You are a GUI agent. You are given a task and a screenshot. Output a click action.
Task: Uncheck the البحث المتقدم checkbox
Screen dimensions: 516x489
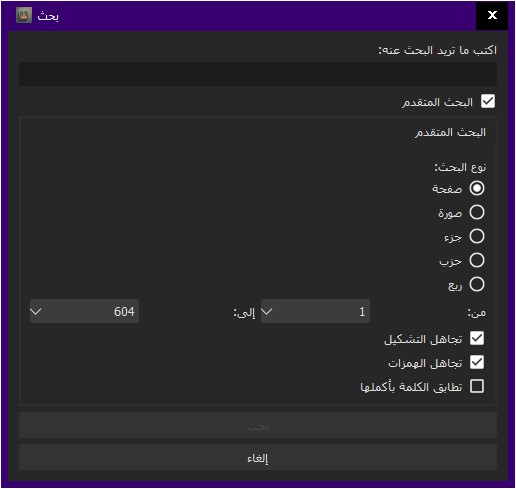[x=488, y=102]
